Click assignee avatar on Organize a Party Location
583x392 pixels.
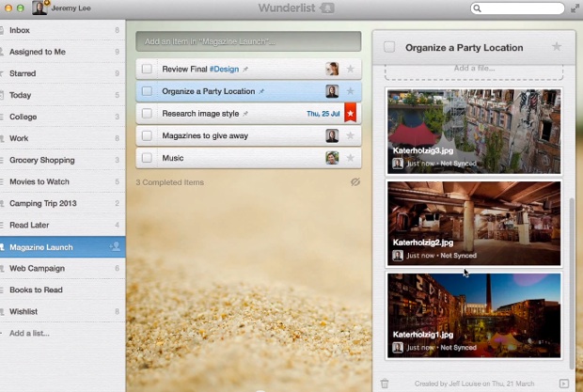(332, 91)
